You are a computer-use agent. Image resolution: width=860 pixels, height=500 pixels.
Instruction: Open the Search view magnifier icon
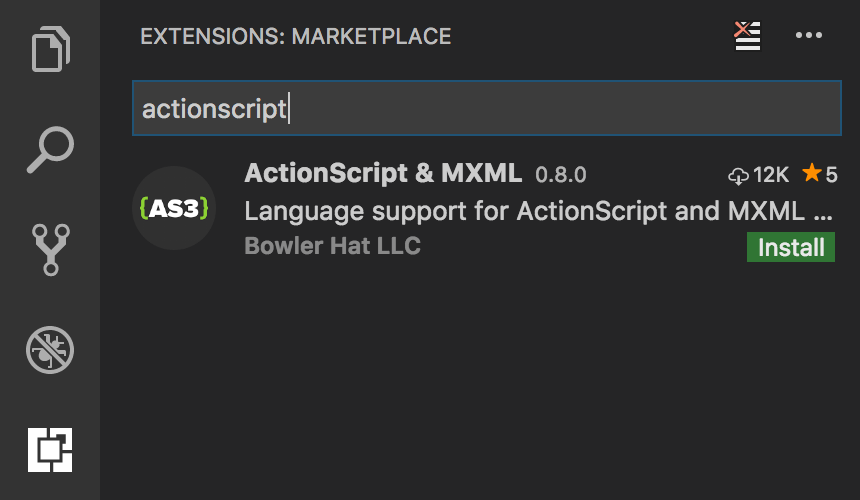pos(50,149)
